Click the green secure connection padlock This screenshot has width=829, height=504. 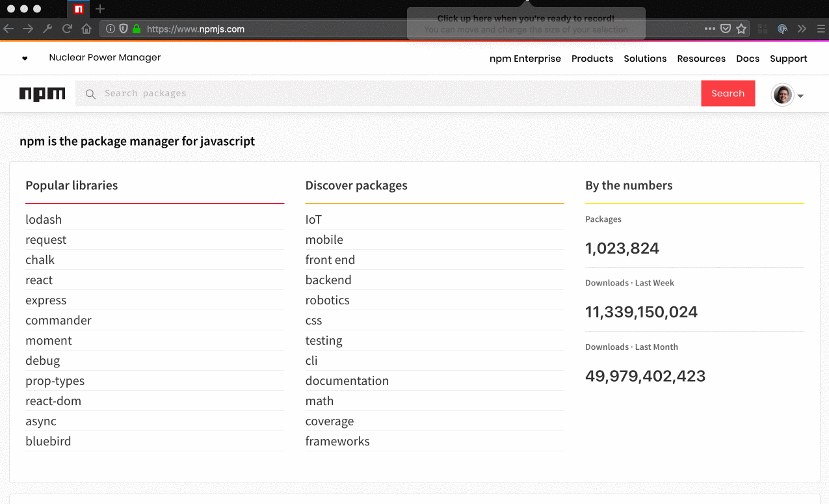coord(137,29)
